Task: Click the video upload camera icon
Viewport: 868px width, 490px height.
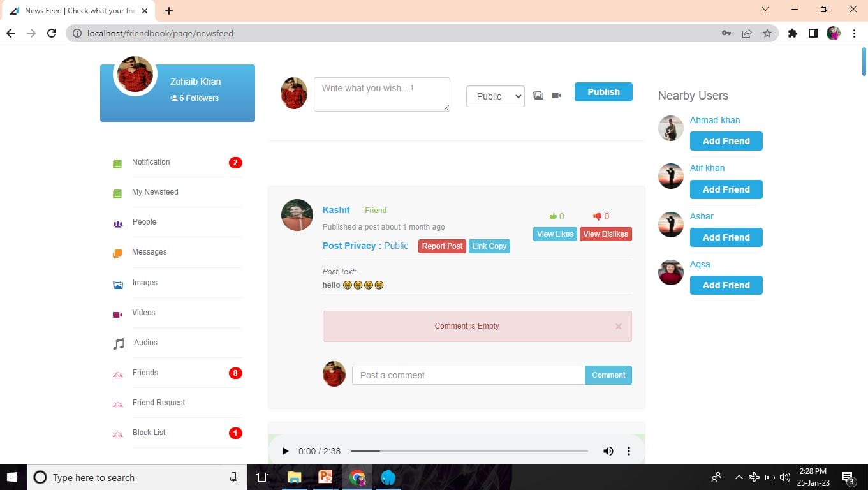Action: [x=557, y=96]
